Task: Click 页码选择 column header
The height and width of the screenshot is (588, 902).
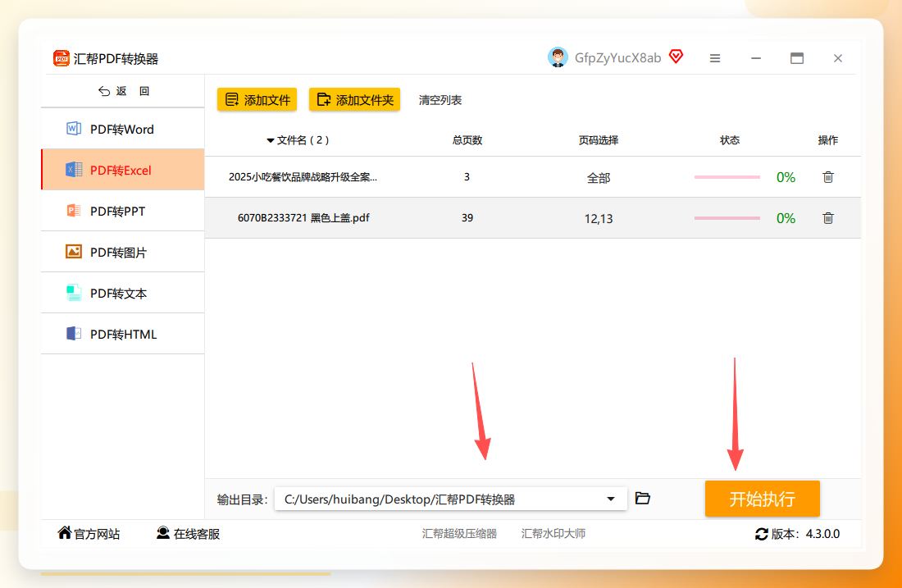Action: 599,140
